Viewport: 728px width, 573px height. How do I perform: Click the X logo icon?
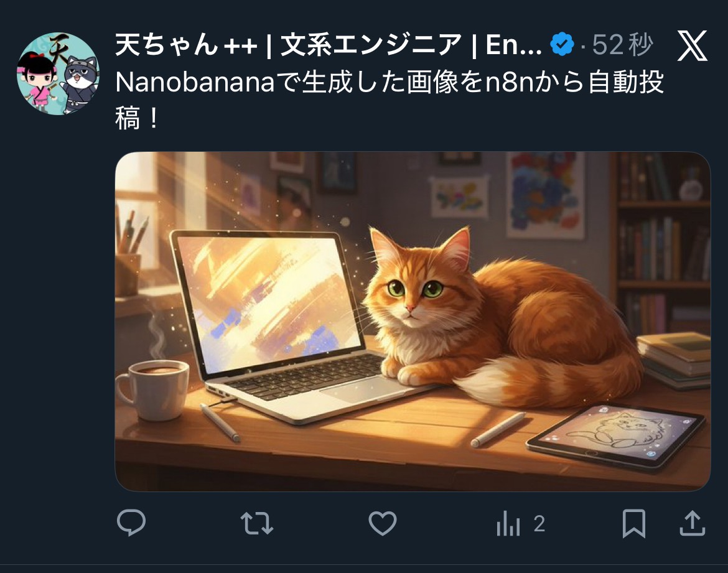693,45
